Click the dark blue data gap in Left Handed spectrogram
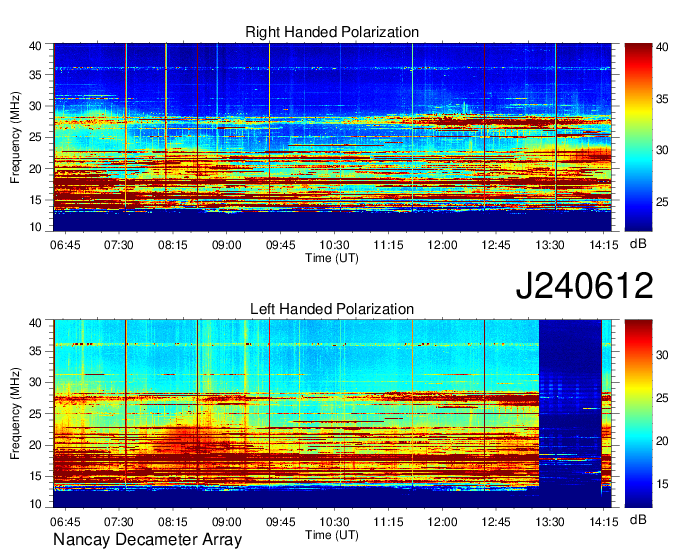 [x=570, y=413]
